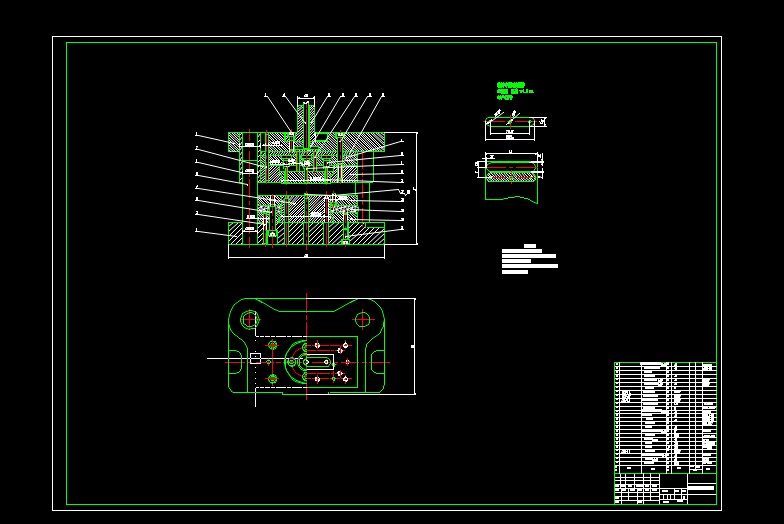Pick the left mounting slot of the plan view base
Viewport: 784px width, 524px height.
point(235,362)
